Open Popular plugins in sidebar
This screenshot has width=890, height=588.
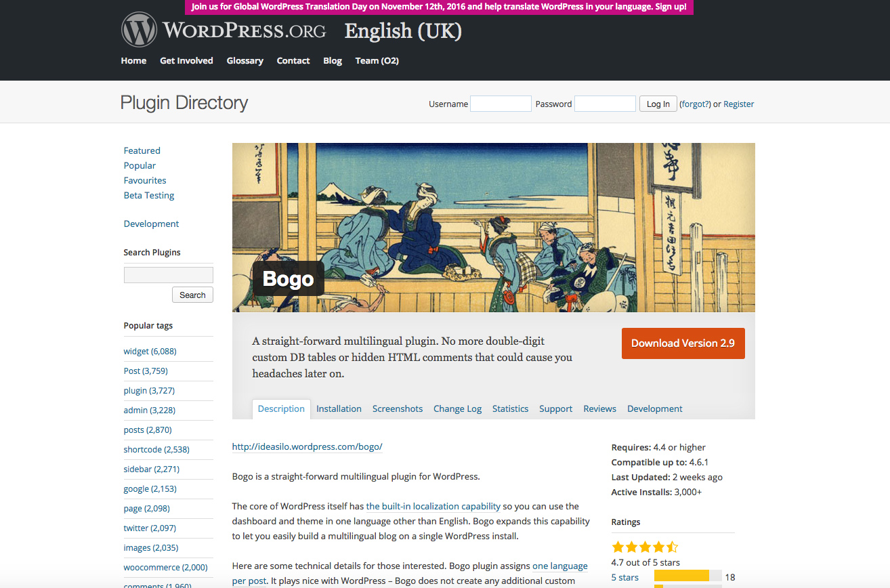pyautogui.click(x=140, y=165)
